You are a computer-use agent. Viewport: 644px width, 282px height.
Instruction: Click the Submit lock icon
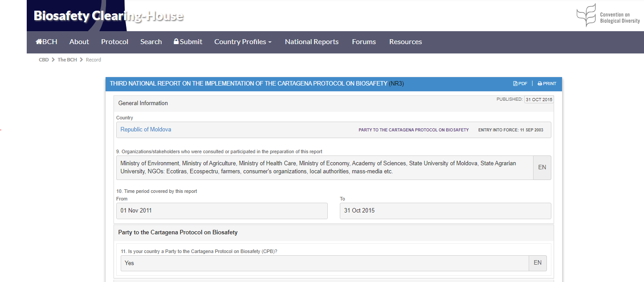coord(176,41)
